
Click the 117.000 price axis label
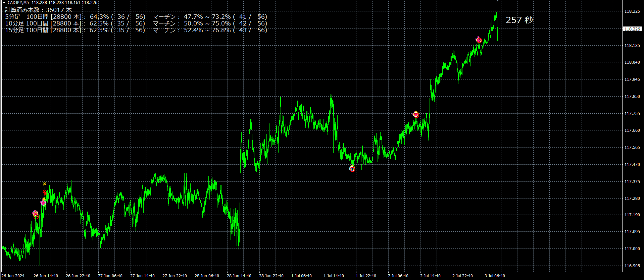pos(632,248)
